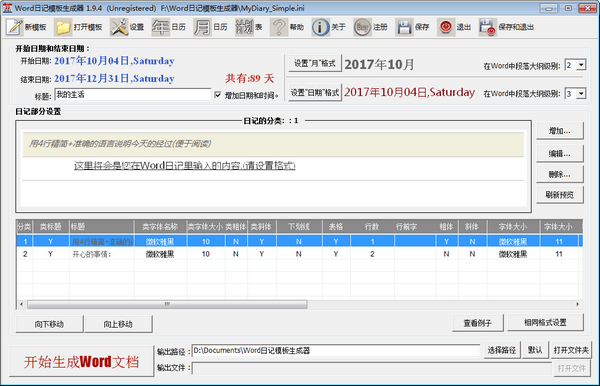Focus the 输出路径 output path field
This screenshot has width=600, height=386.
pyautogui.click(x=336, y=350)
